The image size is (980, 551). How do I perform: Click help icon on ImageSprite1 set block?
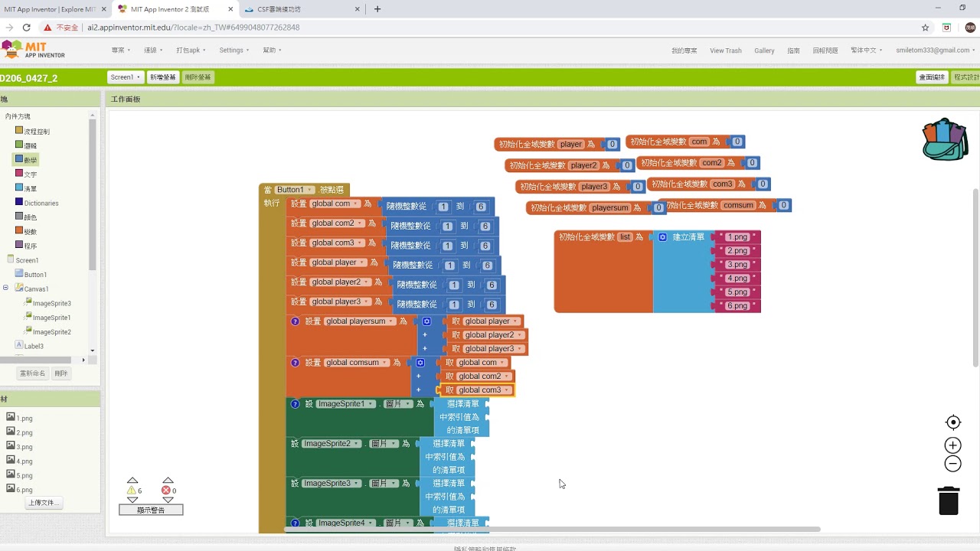pyautogui.click(x=295, y=404)
